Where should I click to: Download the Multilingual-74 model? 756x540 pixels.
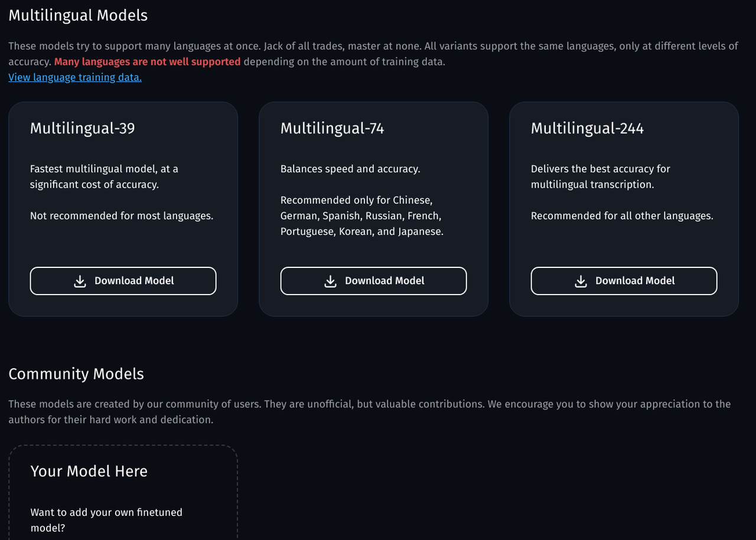pyautogui.click(x=373, y=281)
